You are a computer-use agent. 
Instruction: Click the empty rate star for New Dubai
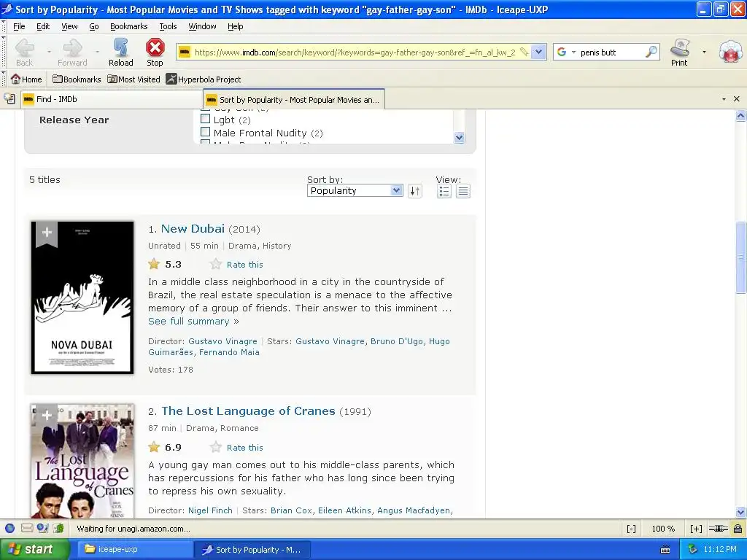point(216,264)
